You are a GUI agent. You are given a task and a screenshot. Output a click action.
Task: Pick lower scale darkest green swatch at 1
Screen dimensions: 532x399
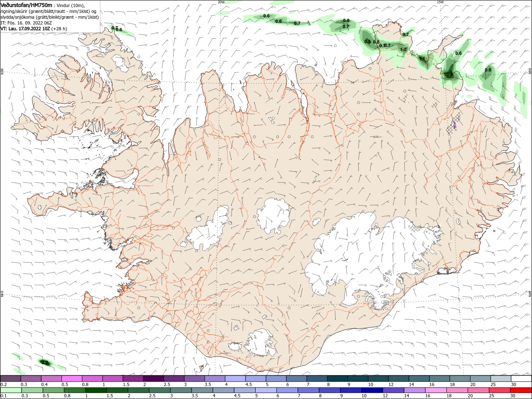(96, 390)
